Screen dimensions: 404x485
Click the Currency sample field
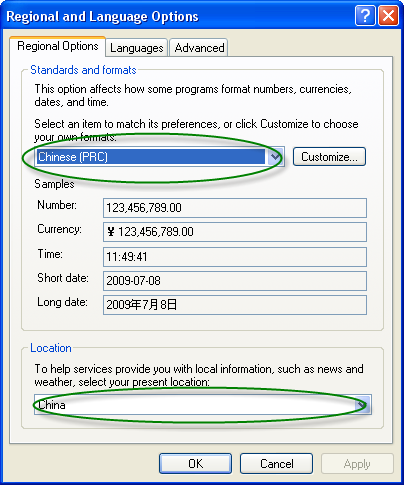[x=235, y=232]
